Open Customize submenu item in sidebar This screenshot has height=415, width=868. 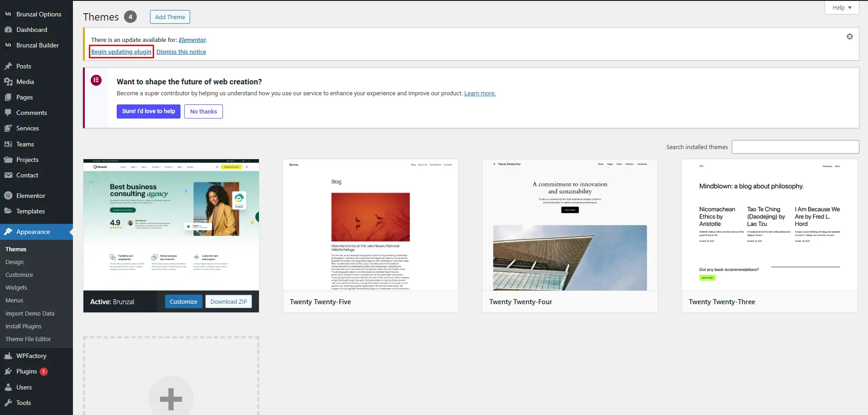(19, 275)
